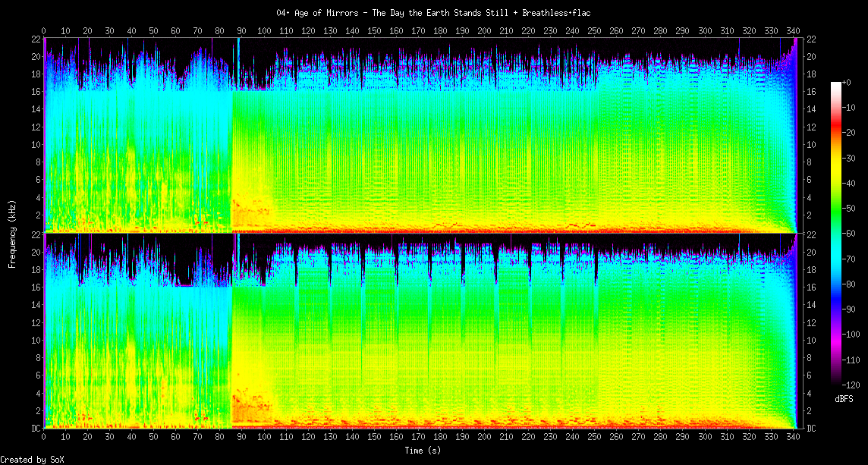This screenshot has height=465, width=868.
Task: Click the 'Time (s)' axis label
Action: [x=421, y=451]
